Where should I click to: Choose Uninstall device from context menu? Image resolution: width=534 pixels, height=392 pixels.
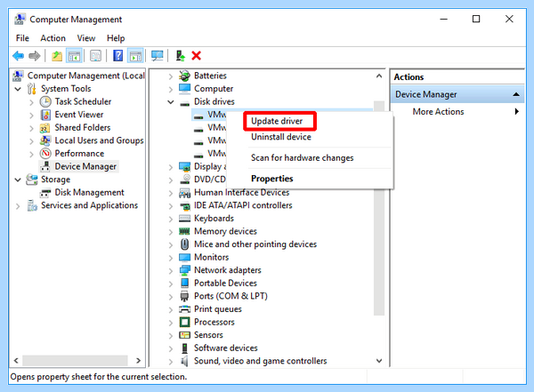tap(281, 137)
